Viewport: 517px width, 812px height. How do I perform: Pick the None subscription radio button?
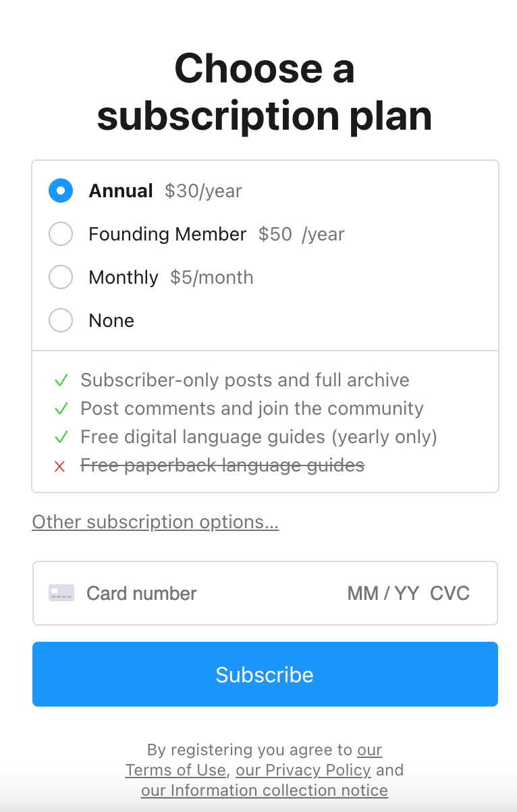tap(61, 320)
